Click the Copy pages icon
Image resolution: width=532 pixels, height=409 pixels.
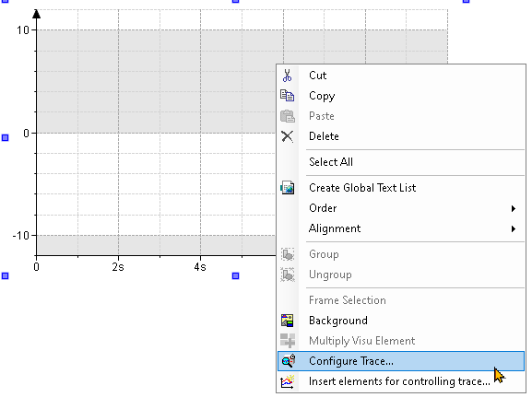click(x=287, y=96)
